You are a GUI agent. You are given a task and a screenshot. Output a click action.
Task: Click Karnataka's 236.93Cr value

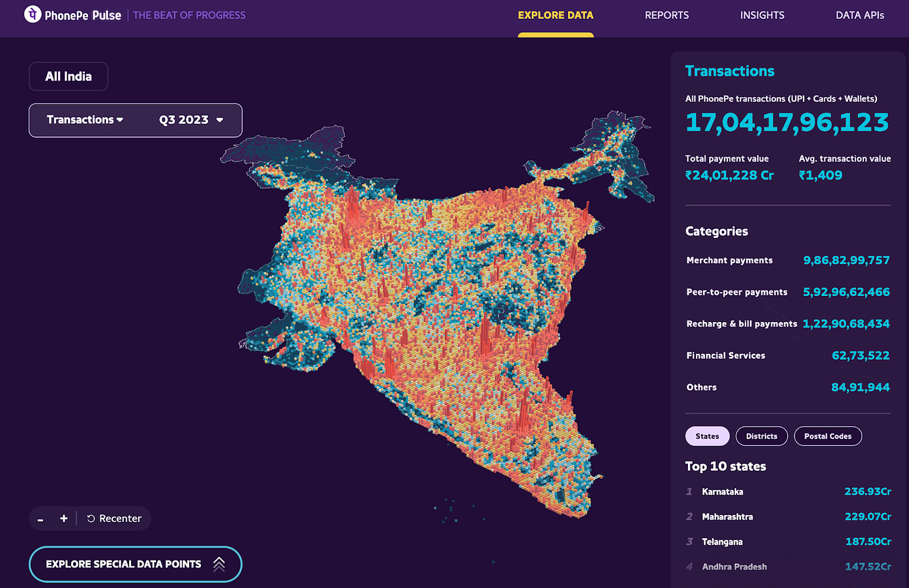868,492
